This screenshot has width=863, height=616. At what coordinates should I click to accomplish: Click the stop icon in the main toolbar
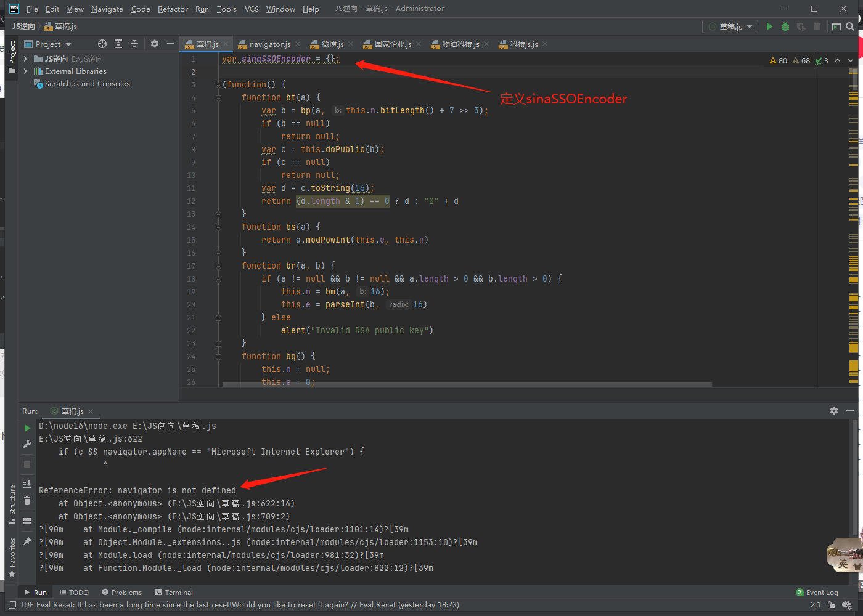coord(817,26)
